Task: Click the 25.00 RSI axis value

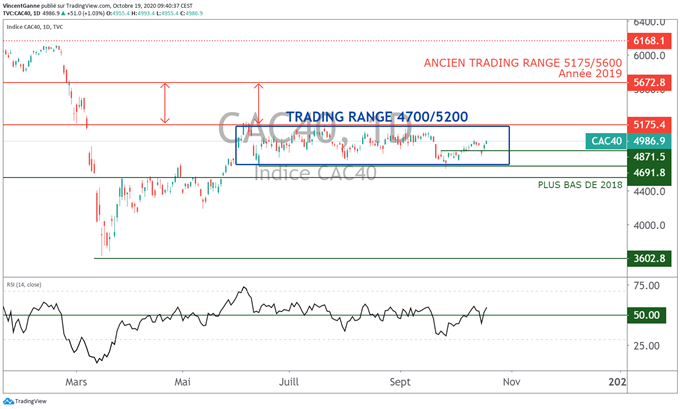Action: 646,346
